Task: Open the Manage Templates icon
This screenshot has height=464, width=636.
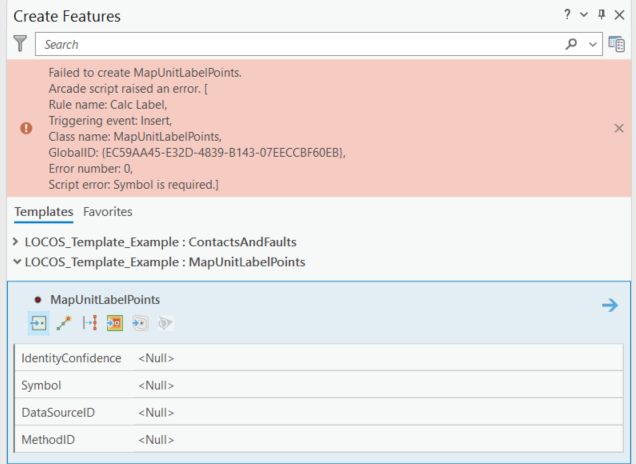Action: (617, 44)
